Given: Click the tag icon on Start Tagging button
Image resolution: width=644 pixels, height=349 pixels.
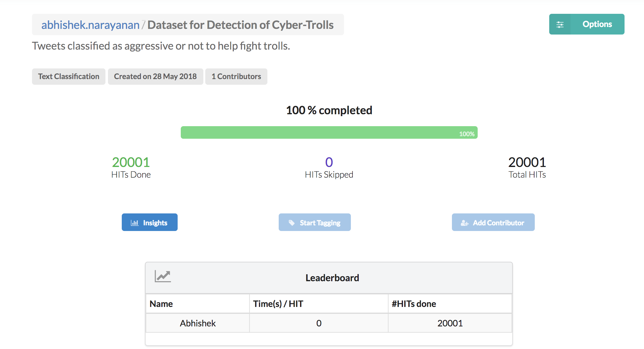Looking at the screenshot, I should click(x=292, y=222).
